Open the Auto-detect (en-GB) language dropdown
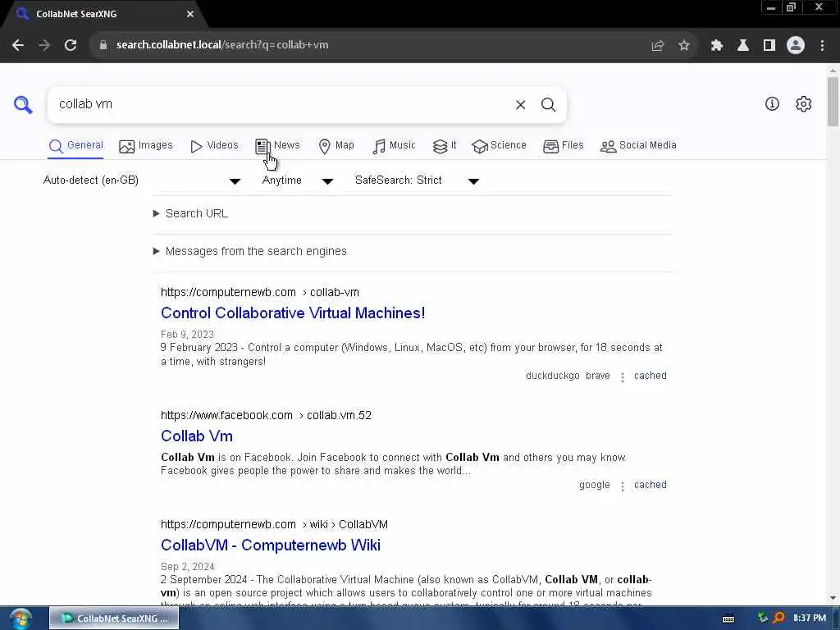This screenshot has width=840, height=630. [142, 180]
